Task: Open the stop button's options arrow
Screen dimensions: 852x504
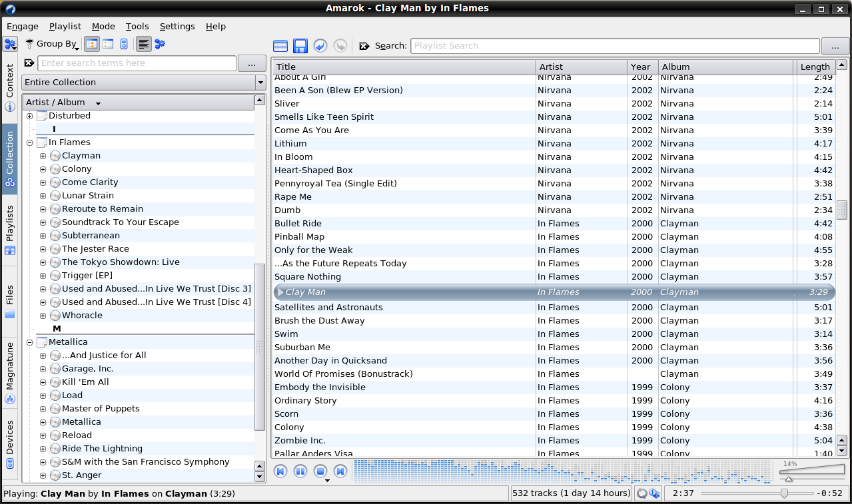Action: click(327, 481)
